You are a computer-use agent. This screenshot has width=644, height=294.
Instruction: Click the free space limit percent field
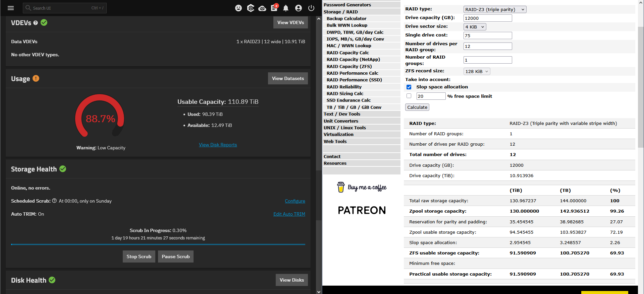click(x=431, y=96)
